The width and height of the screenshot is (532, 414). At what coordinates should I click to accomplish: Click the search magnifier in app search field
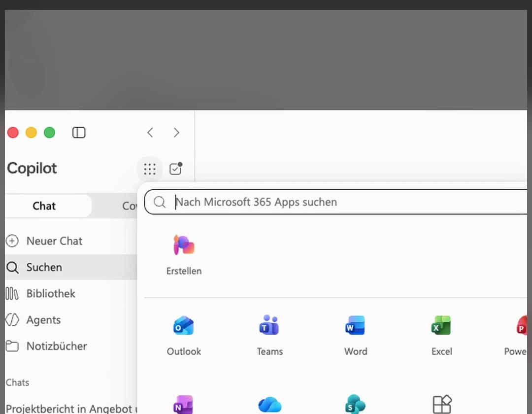tap(159, 202)
